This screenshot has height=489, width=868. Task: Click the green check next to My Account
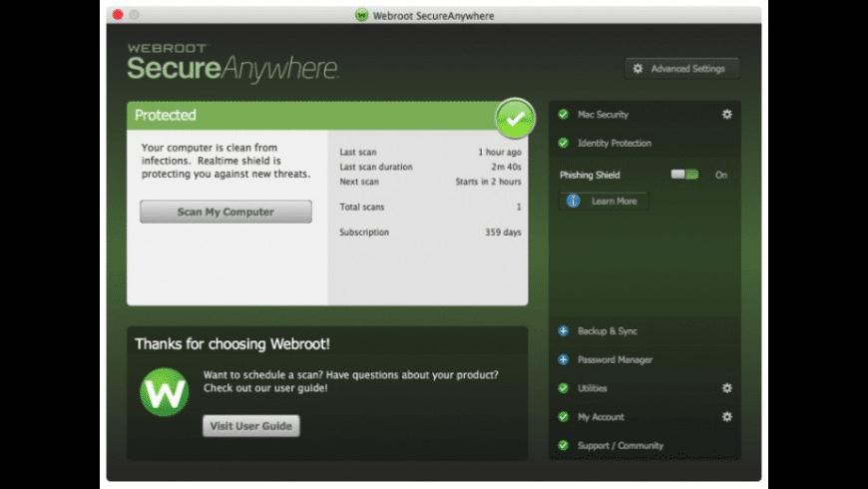click(564, 416)
